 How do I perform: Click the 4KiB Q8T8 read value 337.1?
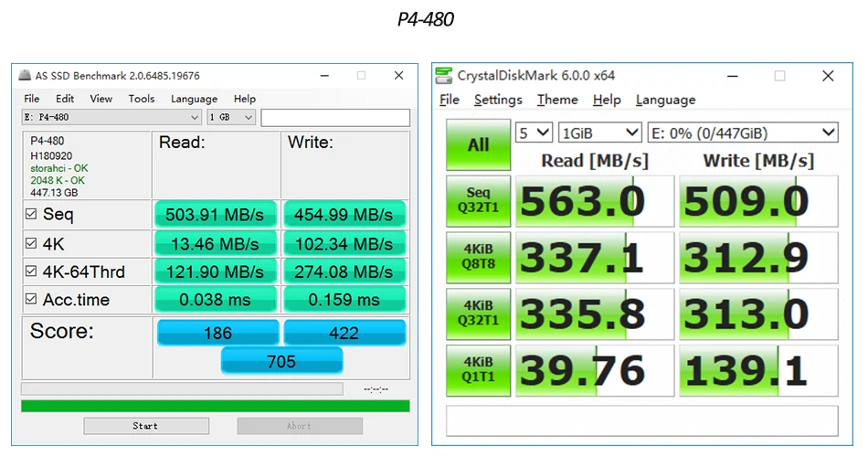595,258
